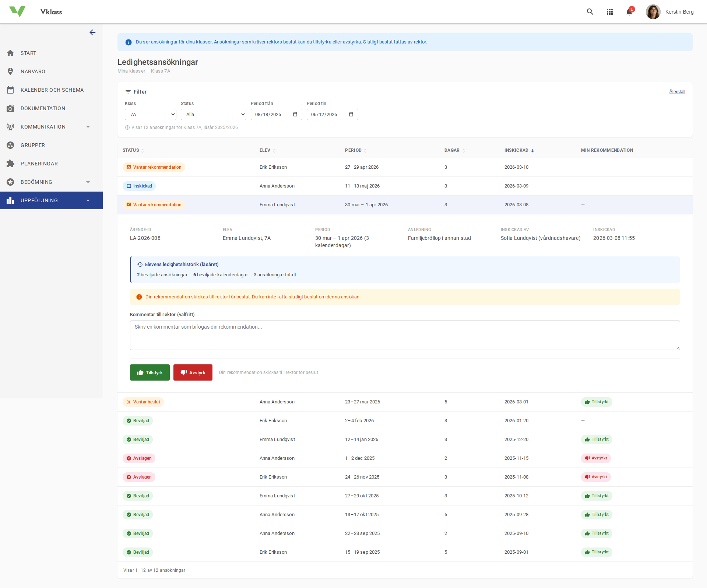Open Kalender och schema from the sidebar
The image size is (707, 588).
click(52, 90)
